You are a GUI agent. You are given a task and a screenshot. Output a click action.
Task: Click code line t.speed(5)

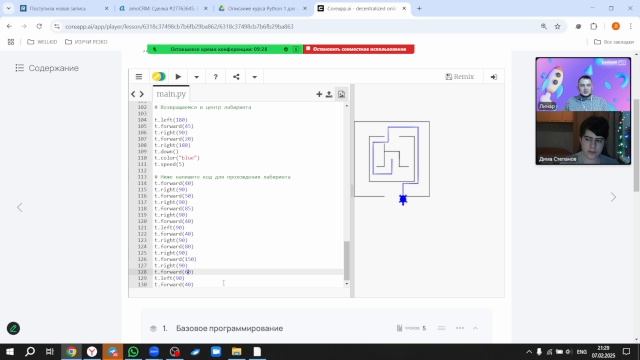(169, 164)
